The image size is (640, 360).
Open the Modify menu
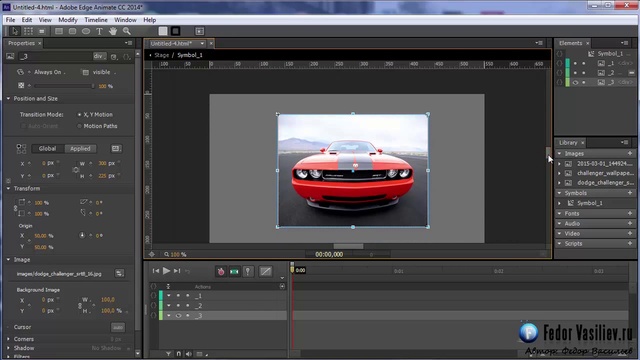pyautogui.click(x=68, y=20)
